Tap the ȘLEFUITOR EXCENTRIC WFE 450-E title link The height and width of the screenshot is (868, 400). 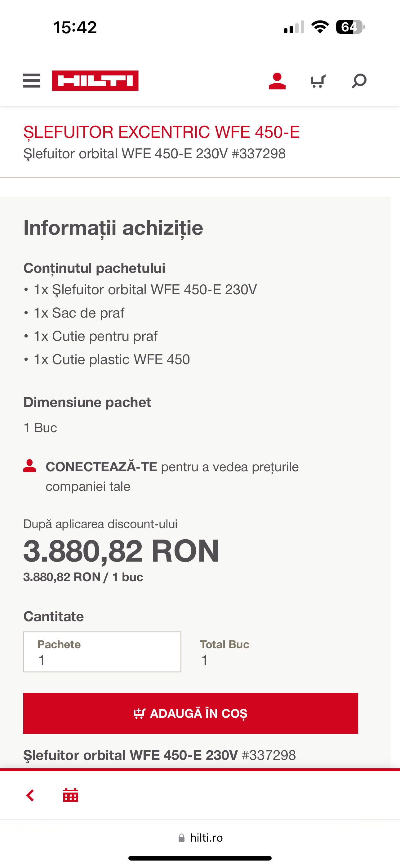pyautogui.click(x=162, y=132)
